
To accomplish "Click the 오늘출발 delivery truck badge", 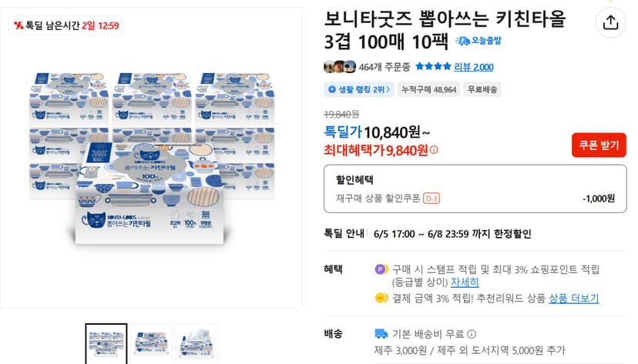I will pyautogui.click(x=478, y=41).
